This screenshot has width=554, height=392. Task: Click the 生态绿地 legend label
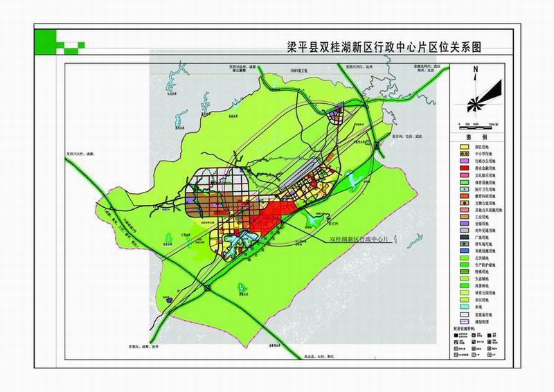pyautogui.click(x=482, y=279)
